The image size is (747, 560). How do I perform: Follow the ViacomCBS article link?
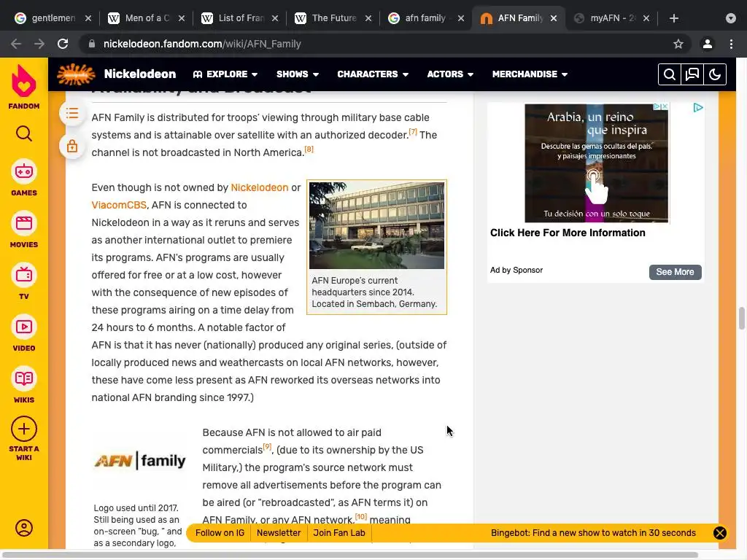119,205
